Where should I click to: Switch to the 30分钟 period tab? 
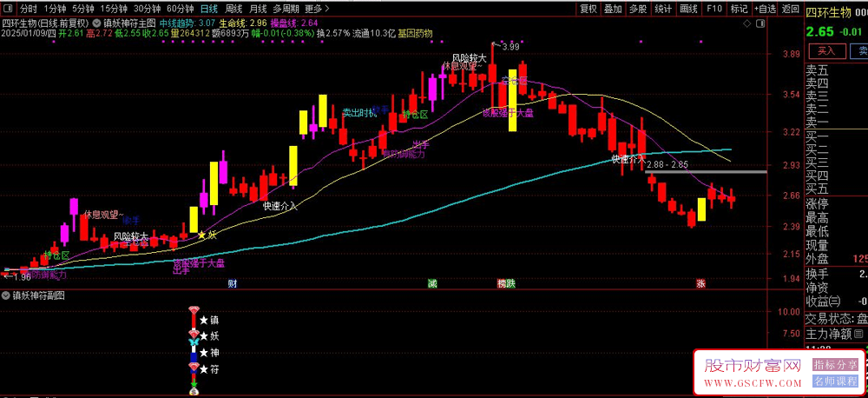(x=148, y=9)
